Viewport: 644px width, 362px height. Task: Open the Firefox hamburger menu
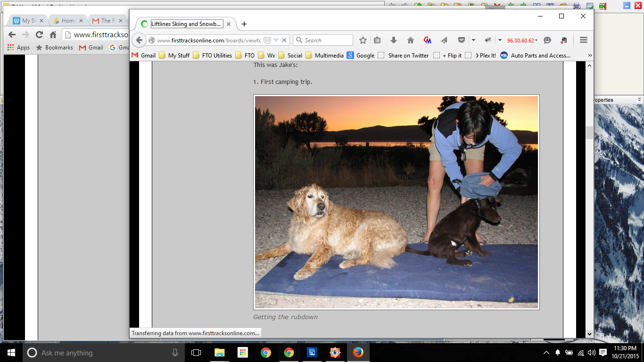(584, 40)
